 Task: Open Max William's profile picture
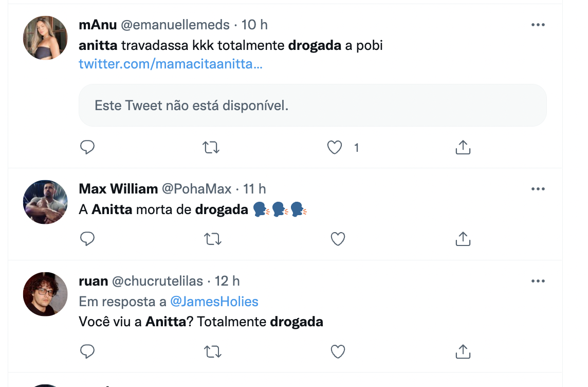click(46, 202)
